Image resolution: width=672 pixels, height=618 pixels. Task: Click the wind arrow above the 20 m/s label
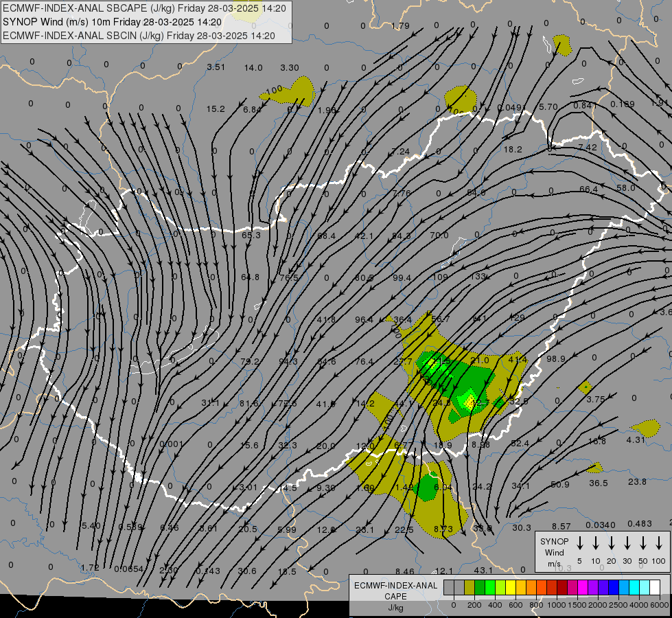[611, 543]
